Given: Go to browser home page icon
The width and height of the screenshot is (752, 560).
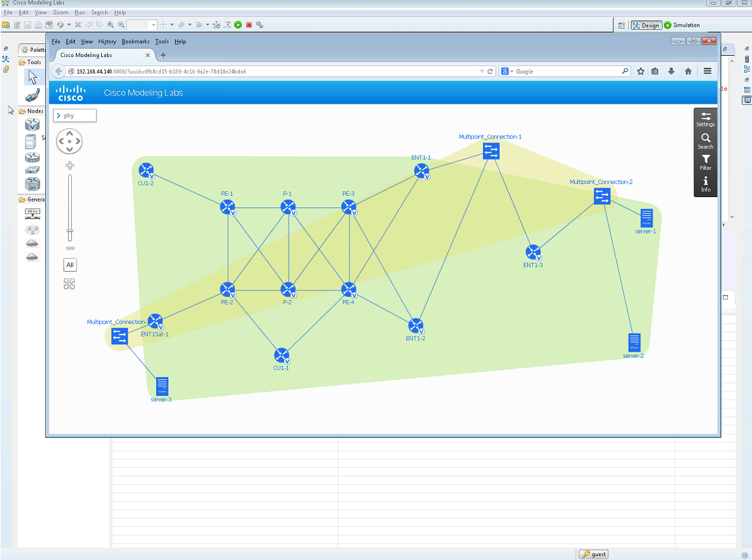Looking at the screenshot, I should click(688, 71).
